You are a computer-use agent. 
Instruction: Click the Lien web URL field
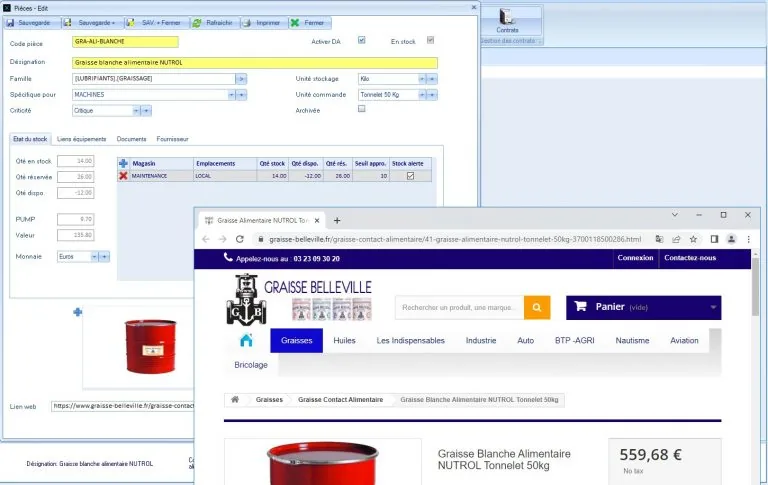click(123, 406)
